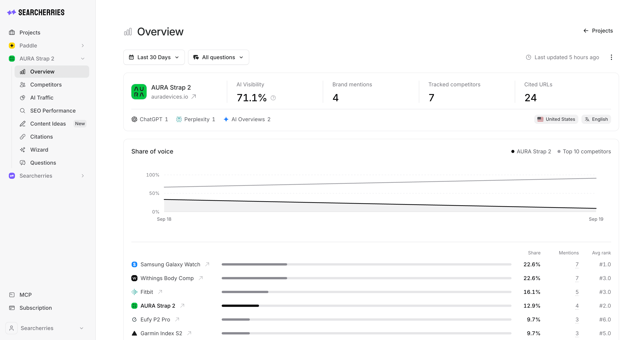
Task: Click the Wizard sparkle icon
Action: point(23,150)
